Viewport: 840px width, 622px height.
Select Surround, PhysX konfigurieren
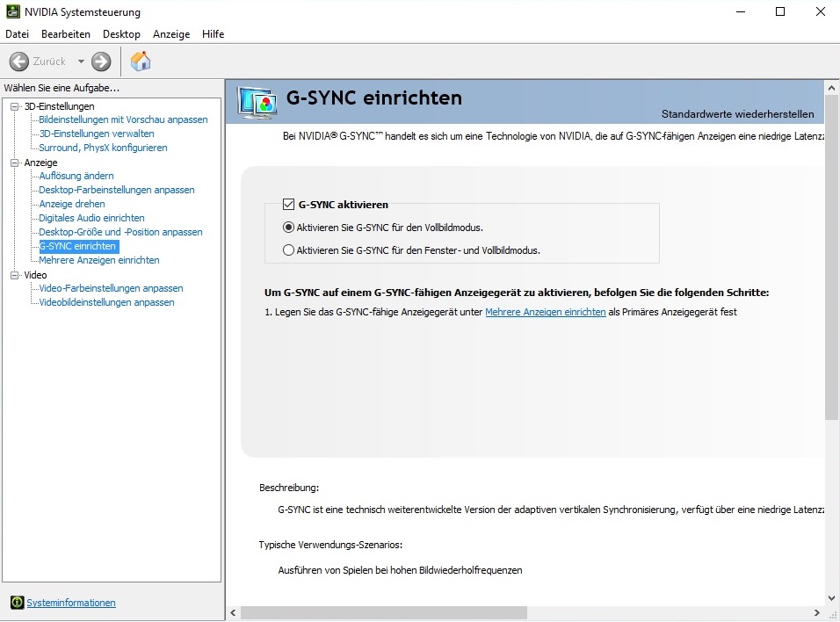(x=103, y=148)
